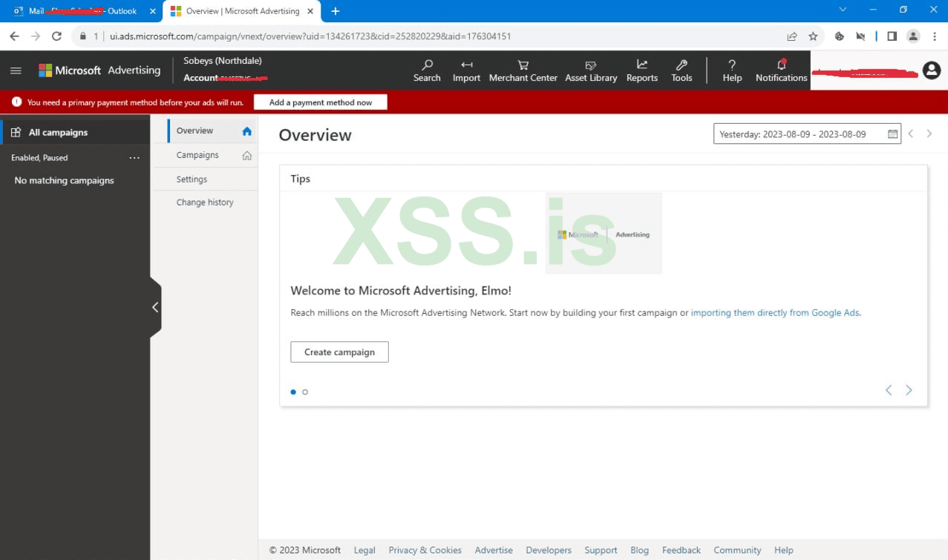This screenshot has width=948, height=560.
Task: Open the Asset Library
Action: tap(591, 70)
